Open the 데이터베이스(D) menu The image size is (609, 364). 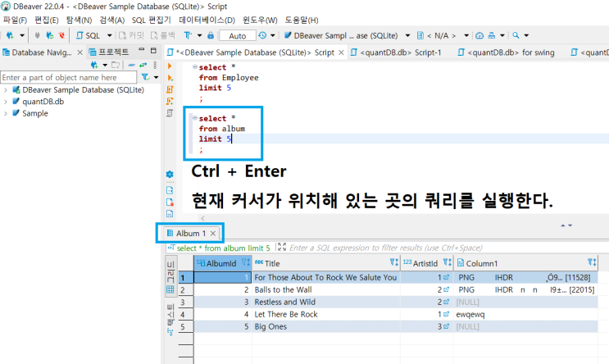tap(207, 20)
